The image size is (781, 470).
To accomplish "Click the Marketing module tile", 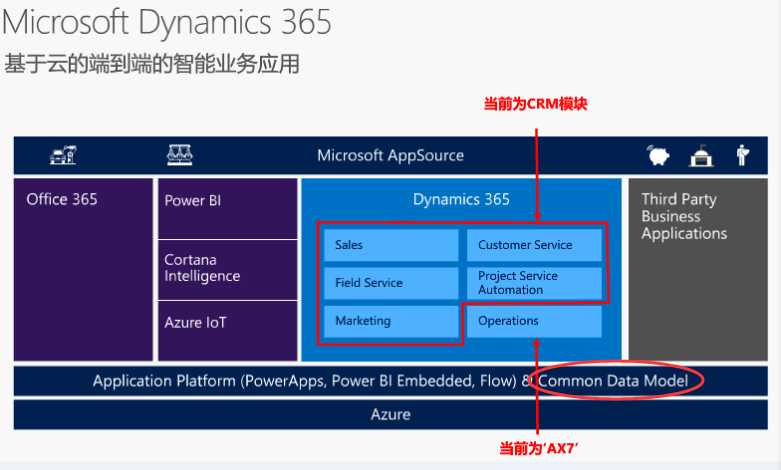I will [x=391, y=321].
